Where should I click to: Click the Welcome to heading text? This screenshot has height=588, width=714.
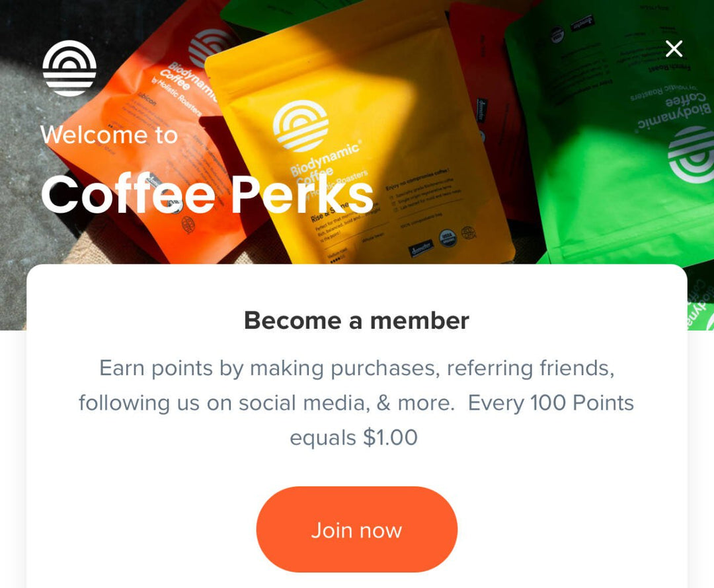(x=109, y=135)
